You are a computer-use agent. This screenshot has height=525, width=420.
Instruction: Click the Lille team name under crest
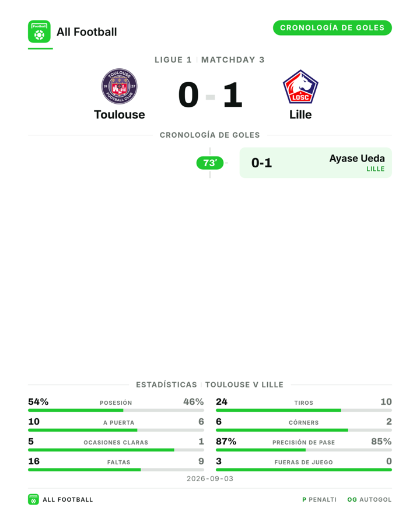click(x=300, y=114)
